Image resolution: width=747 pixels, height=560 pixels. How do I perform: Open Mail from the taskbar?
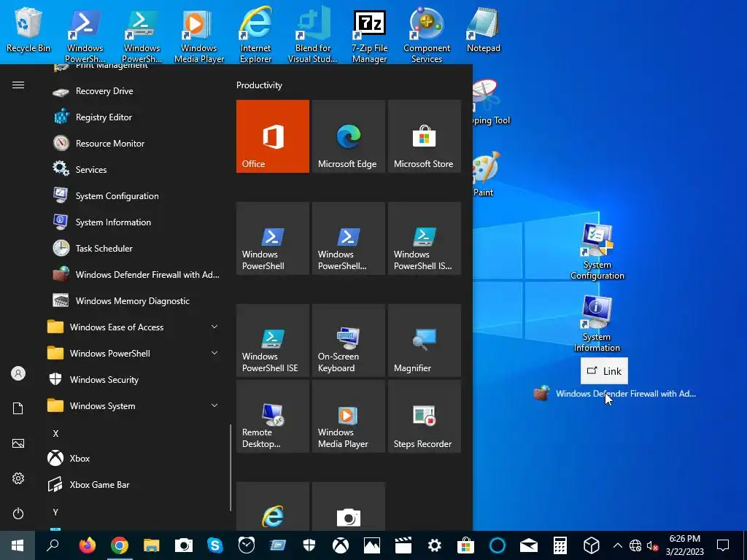[x=528, y=545]
